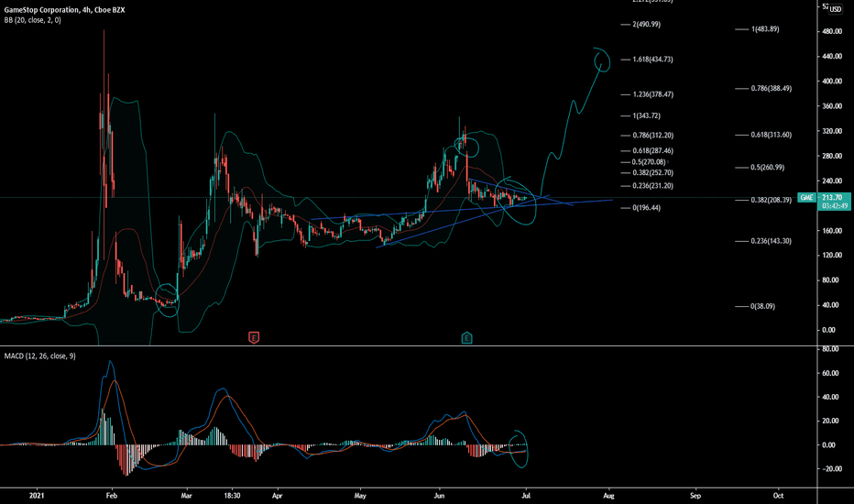The image size is (854, 504).
Task: Select the MACD (12, 26, close, 9) legend
Action: 39,356
